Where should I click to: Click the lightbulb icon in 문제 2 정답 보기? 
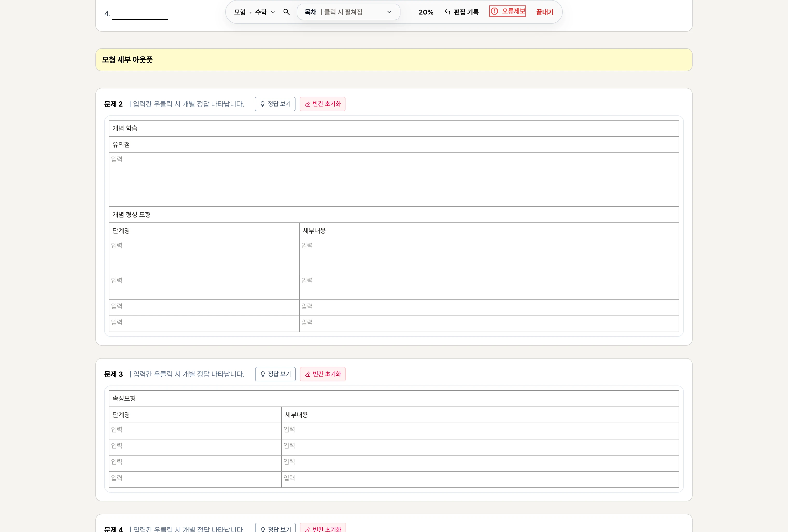262,104
